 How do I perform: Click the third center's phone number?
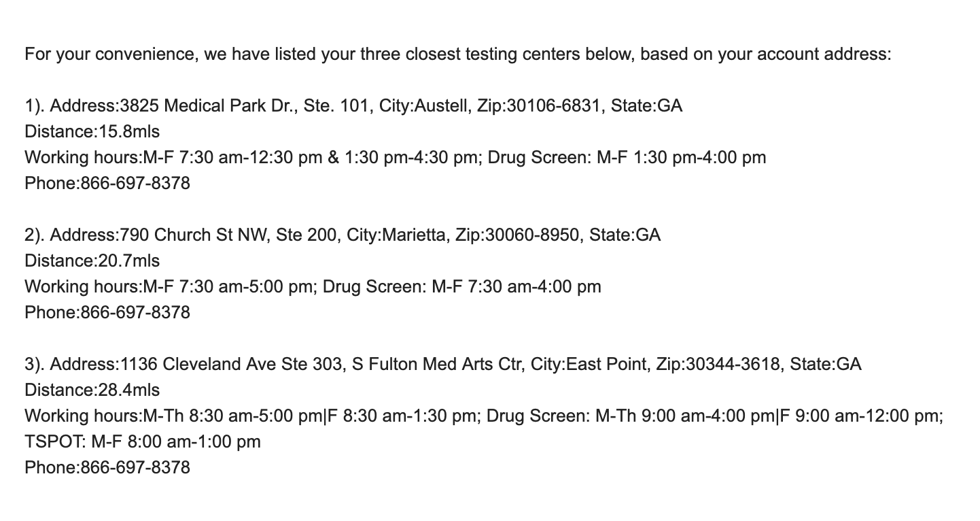[135, 467]
